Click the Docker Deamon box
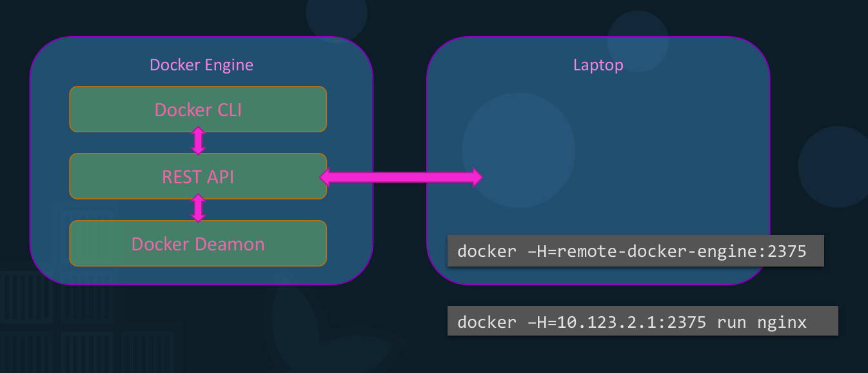Image resolution: width=868 pixels, height=373 pixels. (x=198, y=243)
